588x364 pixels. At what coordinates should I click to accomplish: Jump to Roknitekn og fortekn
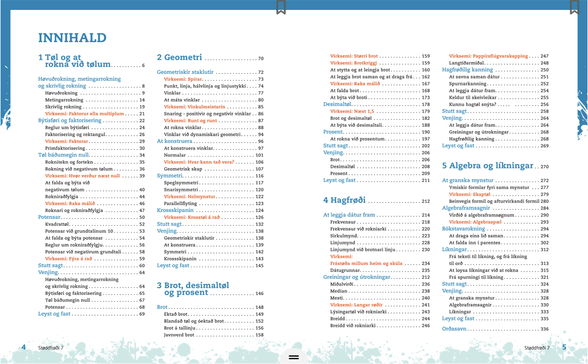pos(95,162)
